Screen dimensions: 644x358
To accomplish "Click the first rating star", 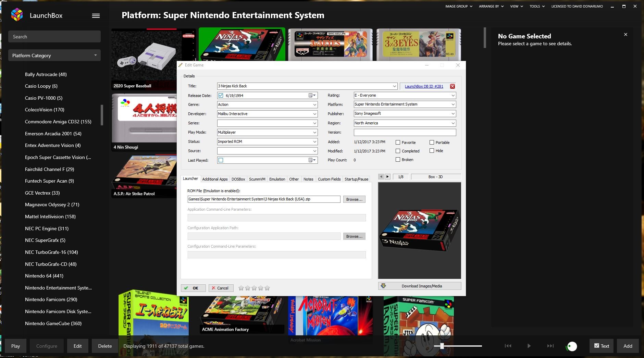I will point(241,288).
